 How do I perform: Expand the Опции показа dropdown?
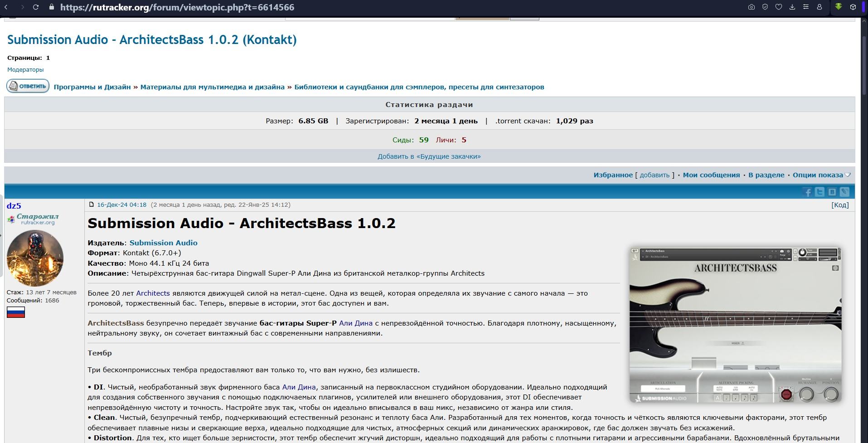click(821, 175)
